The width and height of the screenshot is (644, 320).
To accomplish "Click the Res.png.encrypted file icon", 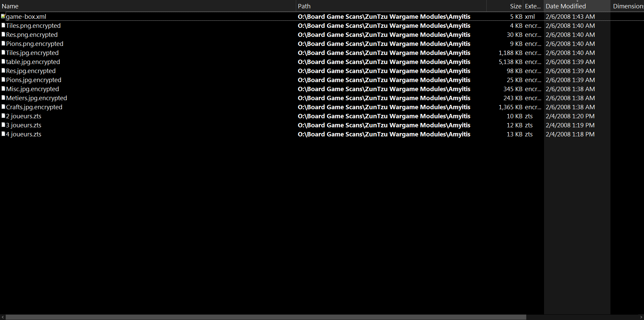I will (3, 34).
